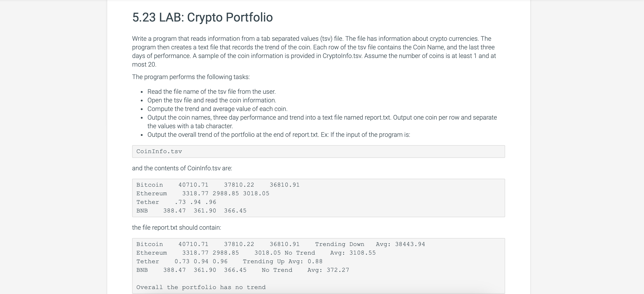644x294 pixels.
Task: Click the BNB row in file contents
Action: [191, 211]
